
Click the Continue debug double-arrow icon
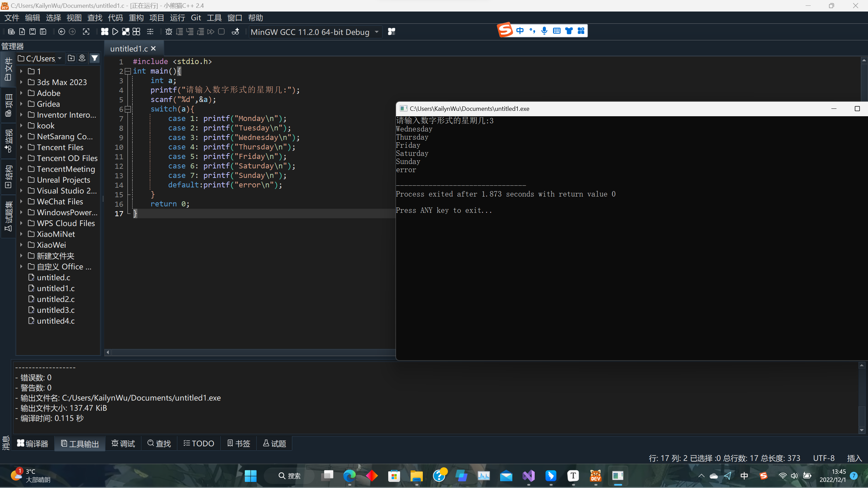(211, 32)
